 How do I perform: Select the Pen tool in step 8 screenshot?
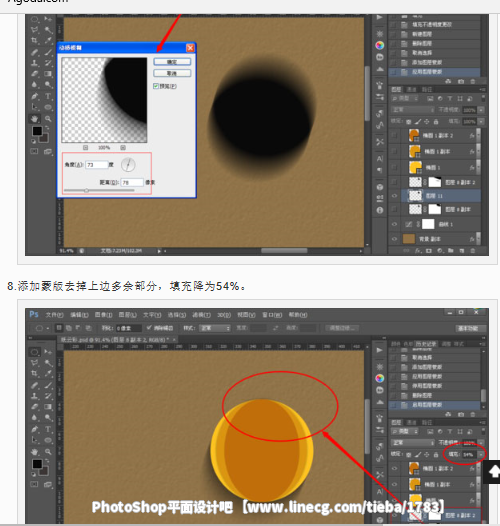coord(34,429)
